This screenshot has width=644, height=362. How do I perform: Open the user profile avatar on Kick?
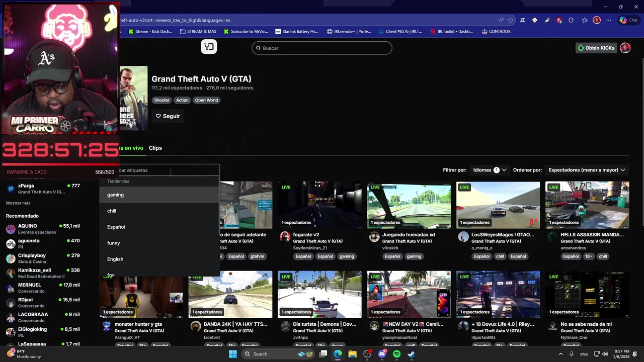point(625,48)
